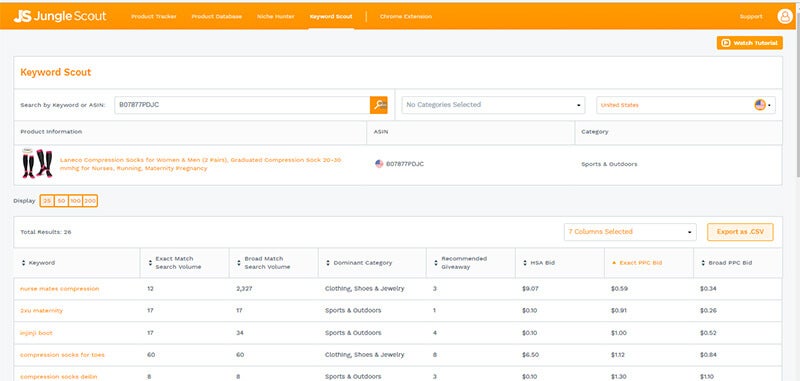
Task: Click the magnifier search icon button
Action: click(379, 105)
